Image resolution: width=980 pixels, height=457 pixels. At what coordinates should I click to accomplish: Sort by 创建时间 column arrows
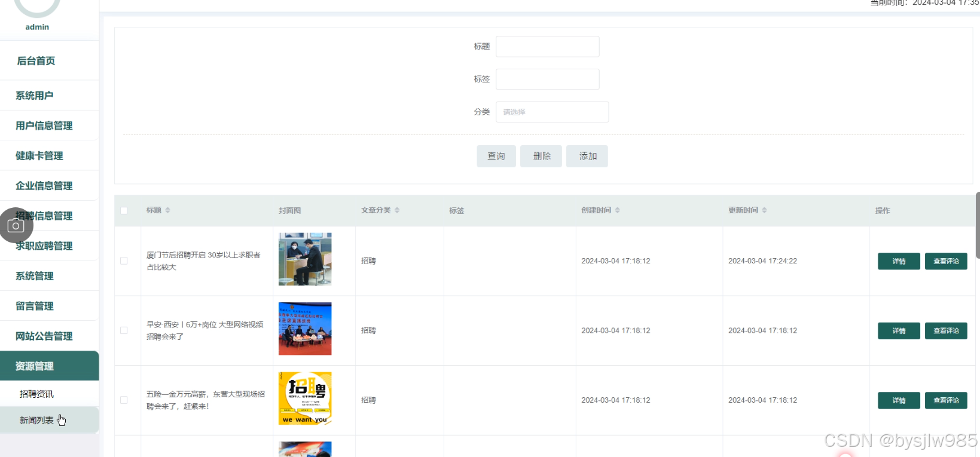[x=618, y=210]
